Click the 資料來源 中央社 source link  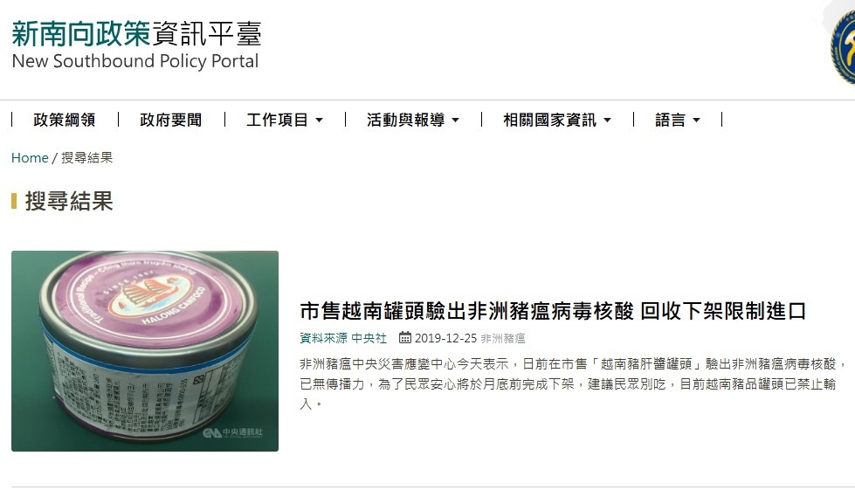343,338
